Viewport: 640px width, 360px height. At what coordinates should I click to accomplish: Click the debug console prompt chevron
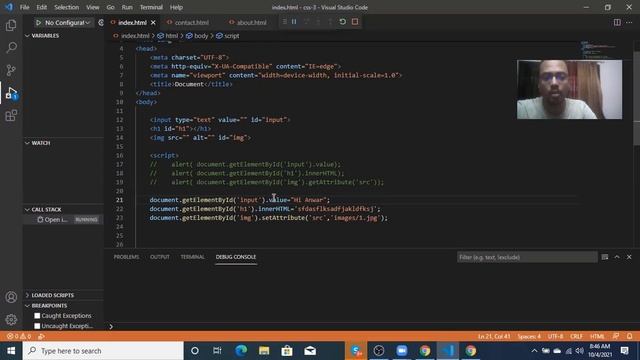(x=111, y=326)
